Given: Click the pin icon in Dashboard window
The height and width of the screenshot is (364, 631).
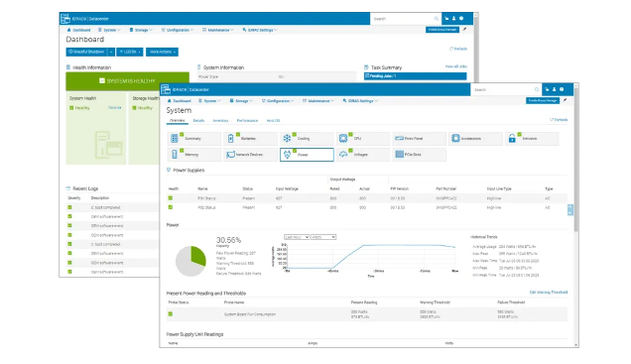Looking at the screenshot, I should point(464,30).
